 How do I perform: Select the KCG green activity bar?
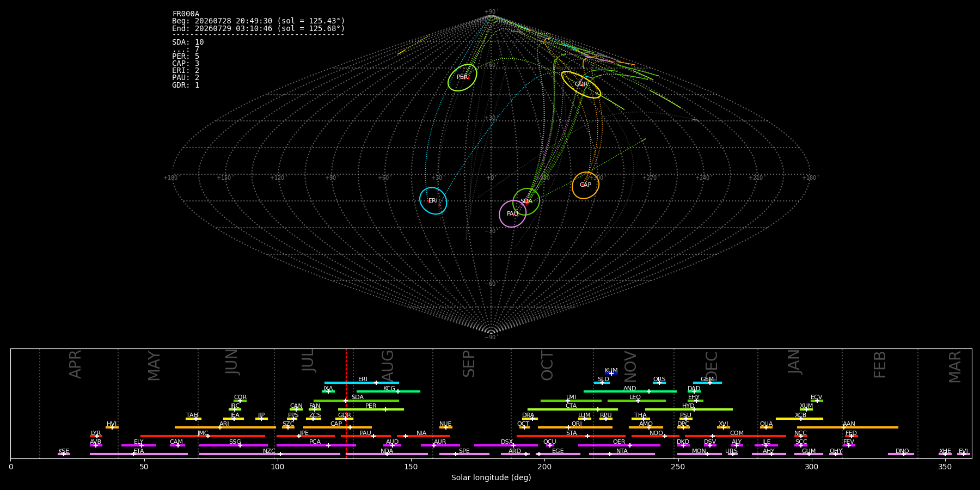coord(388,391)
